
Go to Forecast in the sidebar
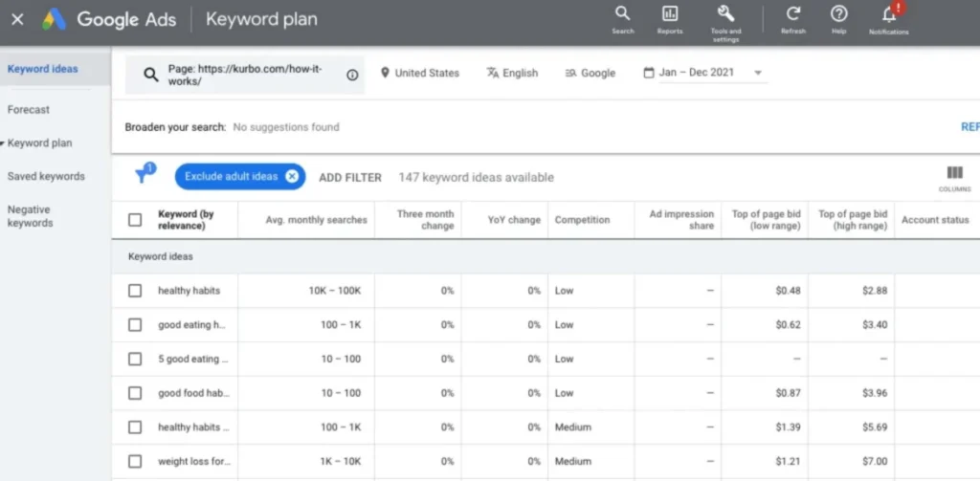29,110
